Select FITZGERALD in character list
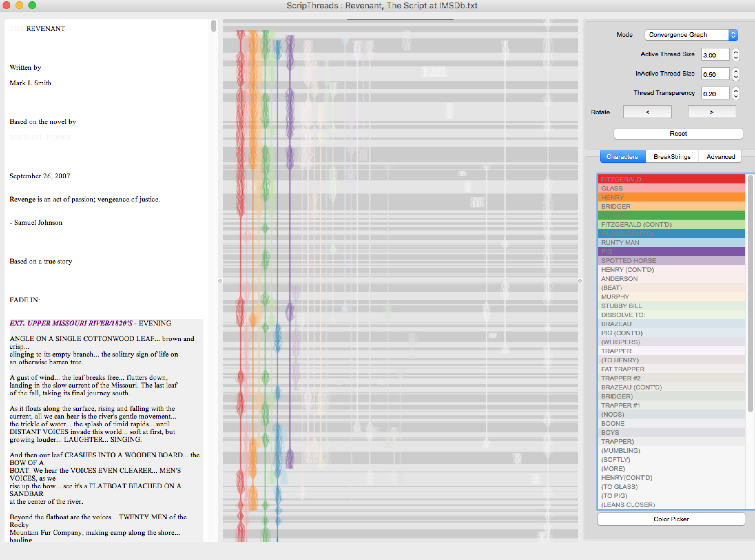The width and height of the screenshot is (755, 560). 671,179
